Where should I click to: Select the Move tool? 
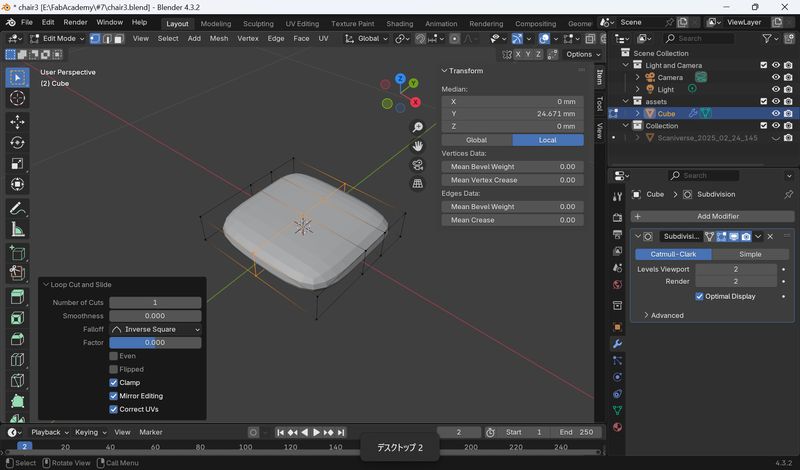tap(17, 122)
